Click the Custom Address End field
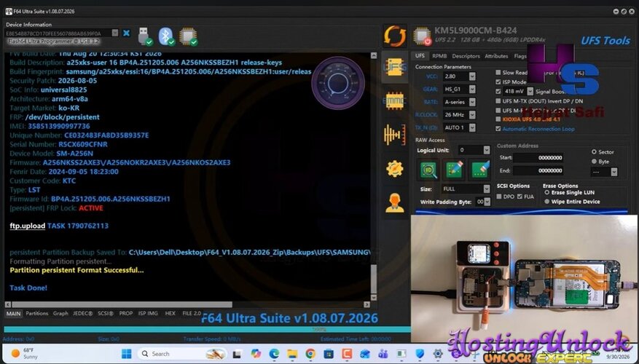The width and height of the screenshot is (639, 364). (538, 170)
